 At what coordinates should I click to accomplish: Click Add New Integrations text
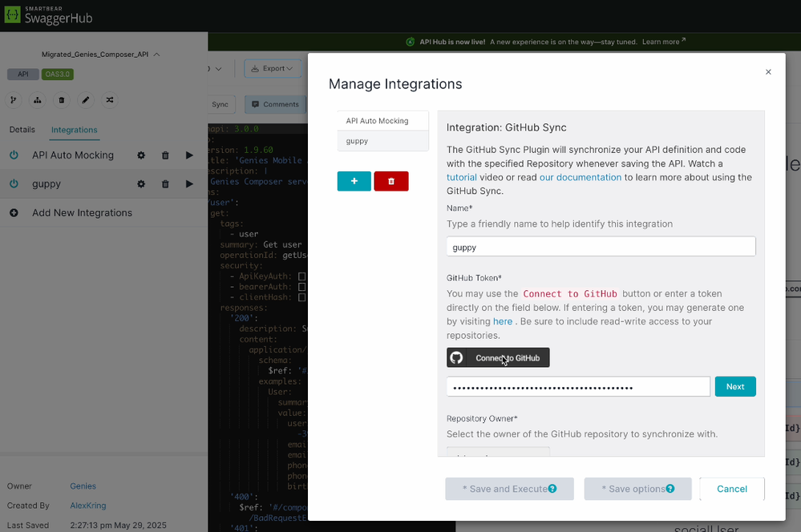coord(83,213)
